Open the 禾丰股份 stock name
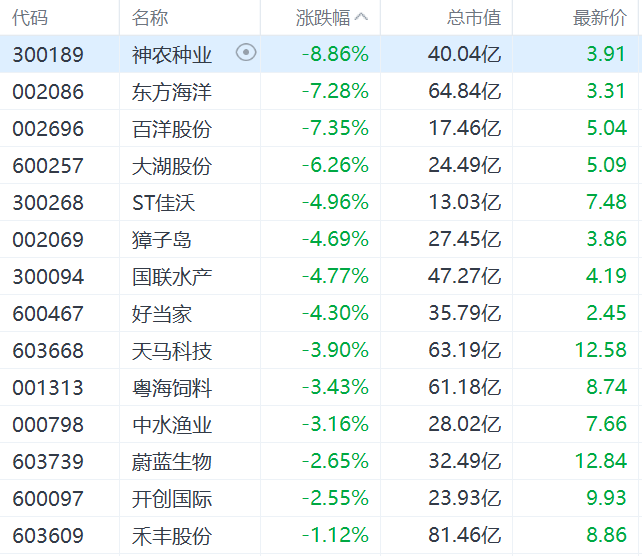Viewport: 642px width, 556px height. pos(172,536)
